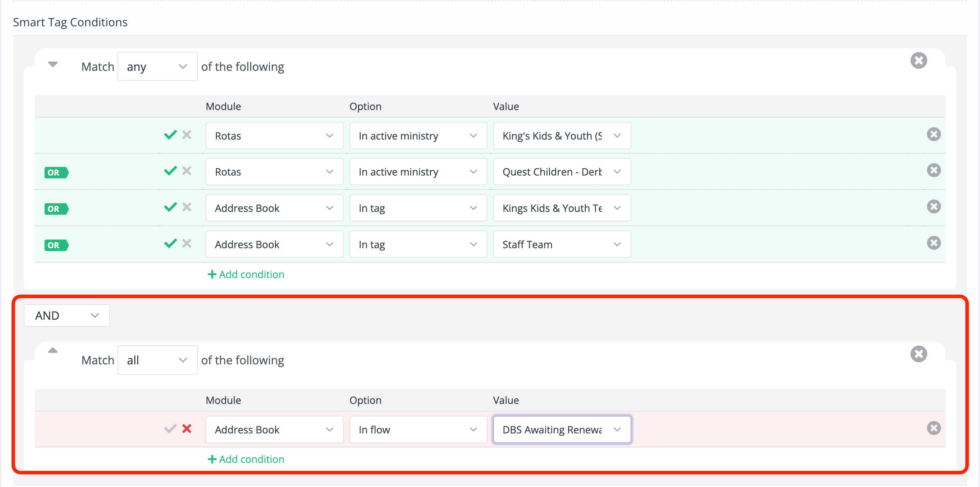Open 'In active ministry' option in Quest Children row

coord(418,172)
